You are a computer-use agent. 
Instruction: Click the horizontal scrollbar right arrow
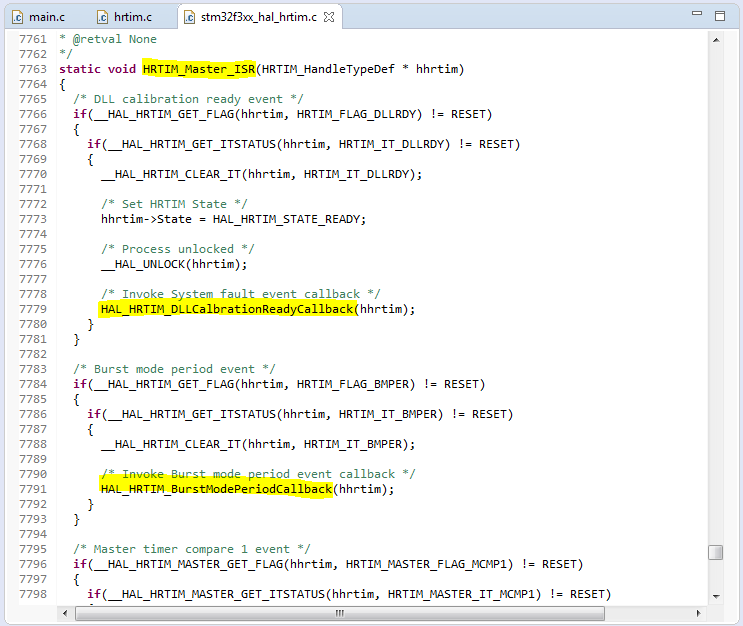(698, 613)
